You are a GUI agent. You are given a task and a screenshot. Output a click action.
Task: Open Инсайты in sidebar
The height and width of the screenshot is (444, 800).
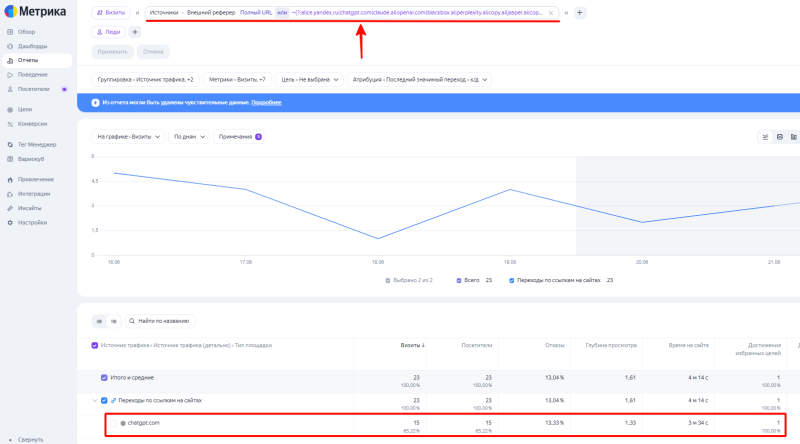[30, 208]
